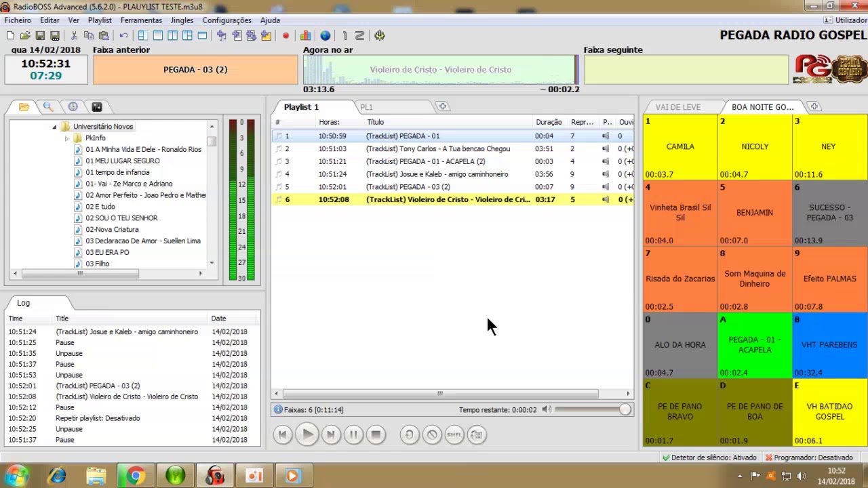
Task: Trigger the CAMILA cart button
Action: coord(680,147)
